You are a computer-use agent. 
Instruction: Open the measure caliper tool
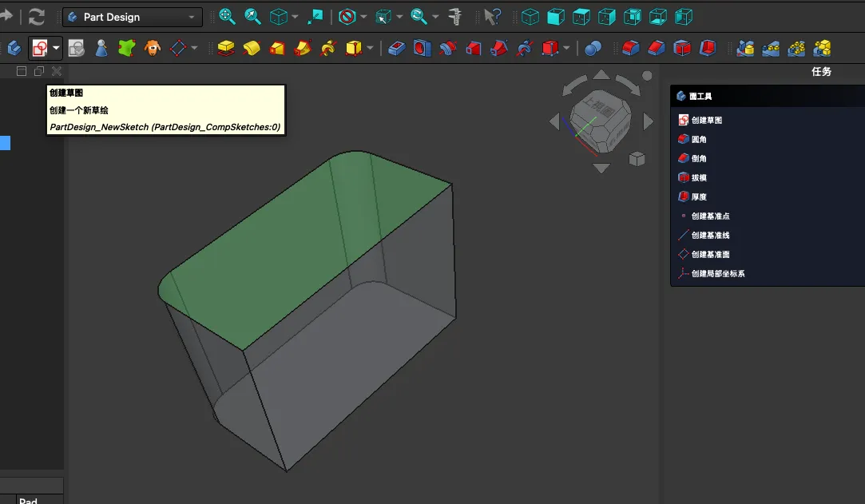tap(455, 17)
